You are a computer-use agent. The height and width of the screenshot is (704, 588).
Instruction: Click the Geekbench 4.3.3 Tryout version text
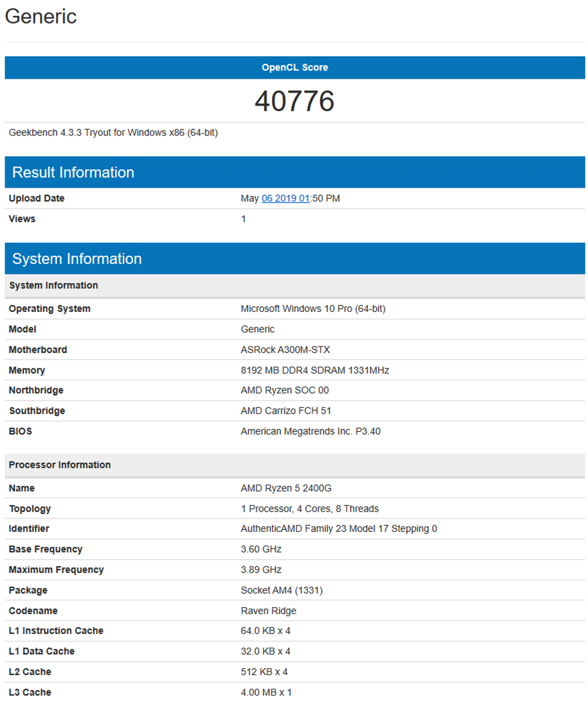[x=113, y=133]
